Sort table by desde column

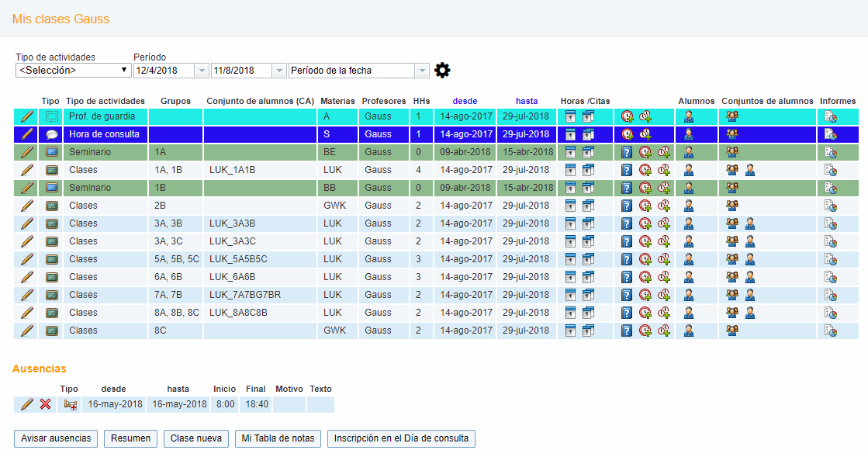point(465,101)
